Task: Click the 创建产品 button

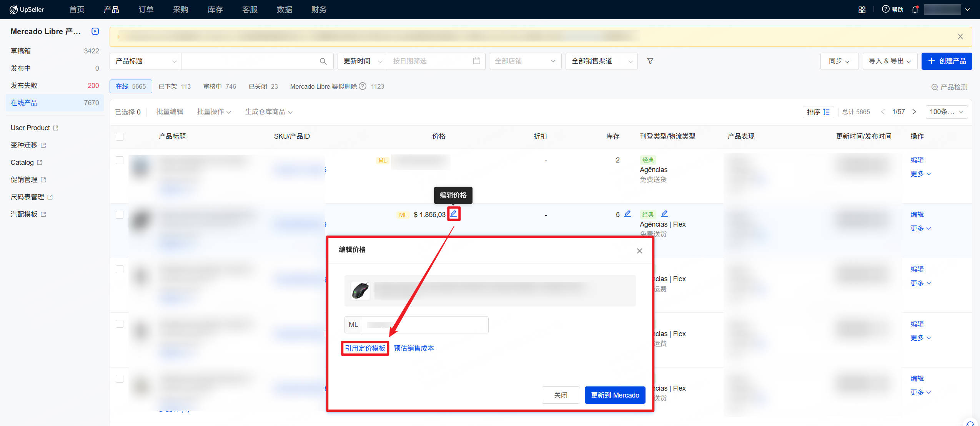Action: 947,61
